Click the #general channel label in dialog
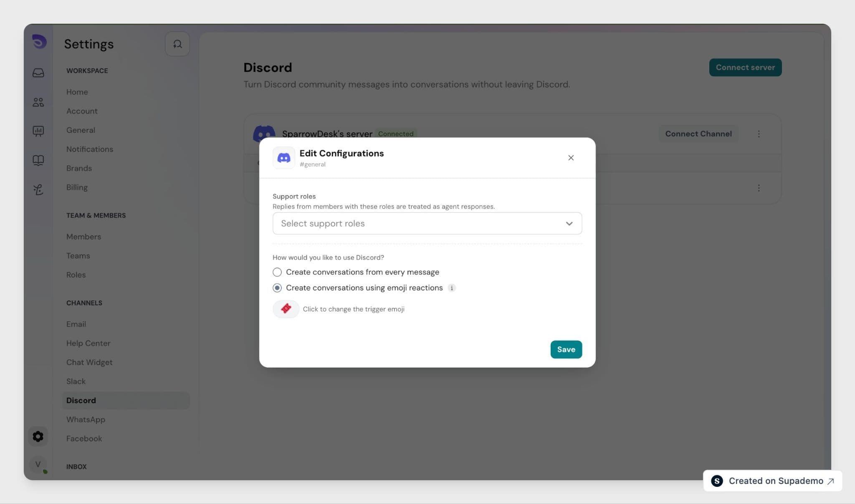855x504 pixels. [313, 164]
